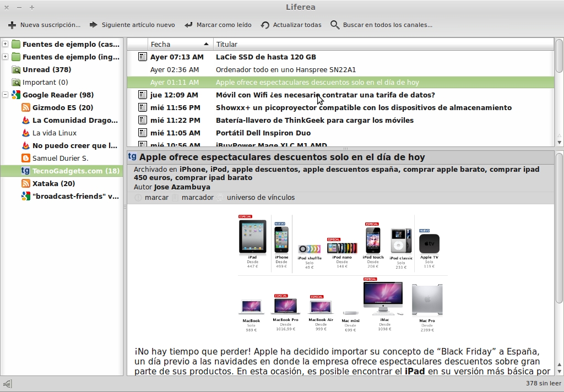Sort articles by Fecha column
Viewport: 564px width, 392px height.
point(180,44)
